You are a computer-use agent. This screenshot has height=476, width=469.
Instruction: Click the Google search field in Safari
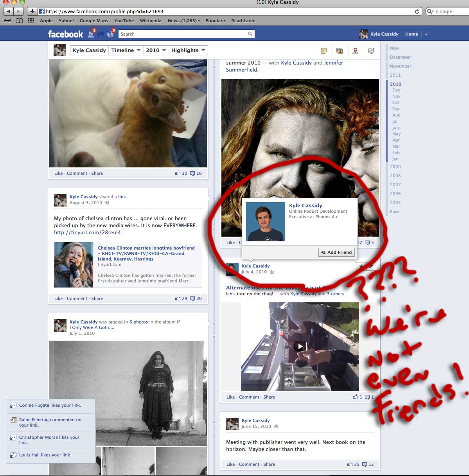[447, 11]
